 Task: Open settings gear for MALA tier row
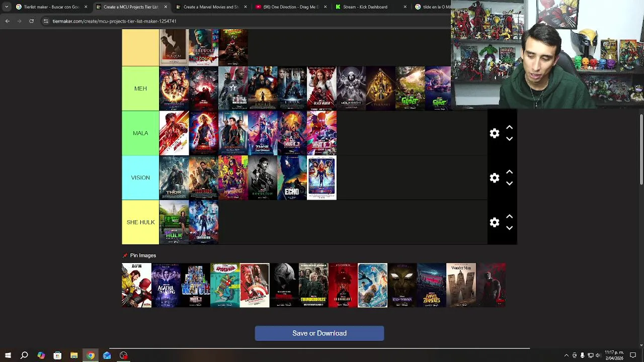click(495, 133)
